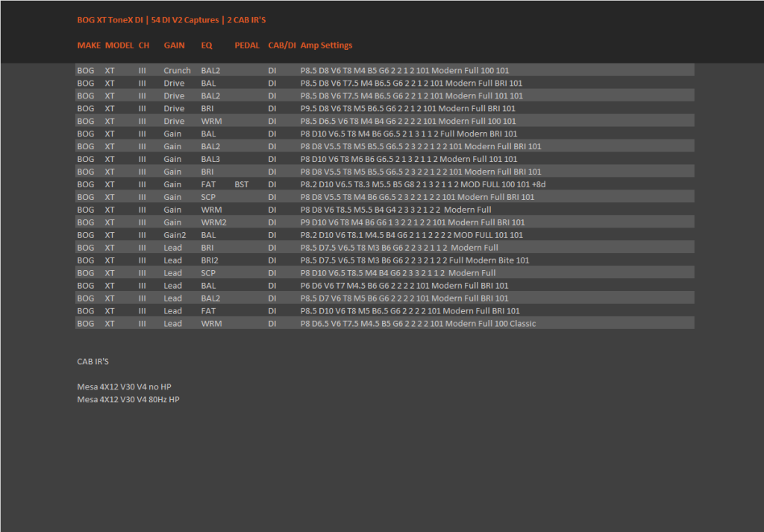
Task: Click the amp settings starting "P8 D8 V5.5 T8 M4"
Action: click(x=418, y=197)
